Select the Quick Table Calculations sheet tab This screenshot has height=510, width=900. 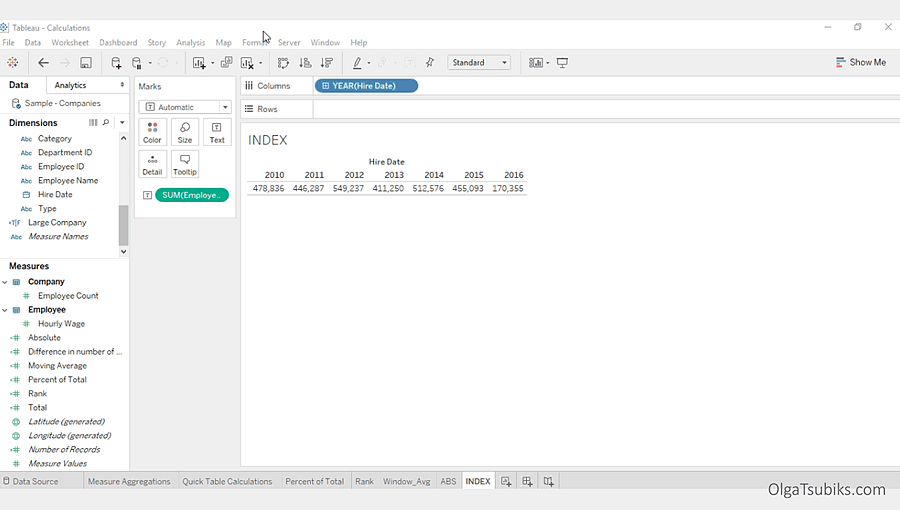click(x=227, y=481)
